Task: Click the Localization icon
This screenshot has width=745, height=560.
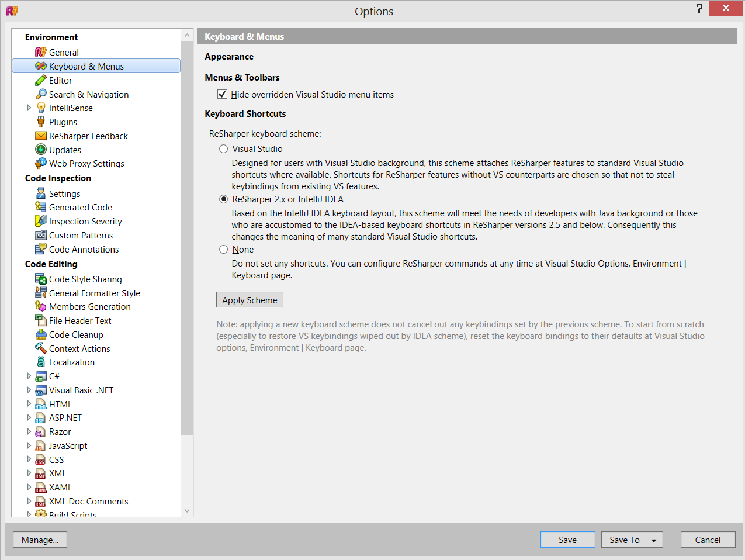Action: pos(41,362)
